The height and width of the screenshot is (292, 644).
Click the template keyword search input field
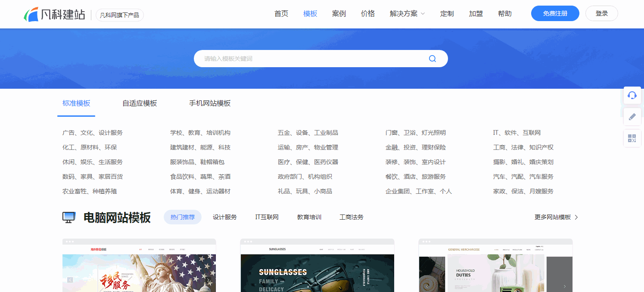point(302,58)
